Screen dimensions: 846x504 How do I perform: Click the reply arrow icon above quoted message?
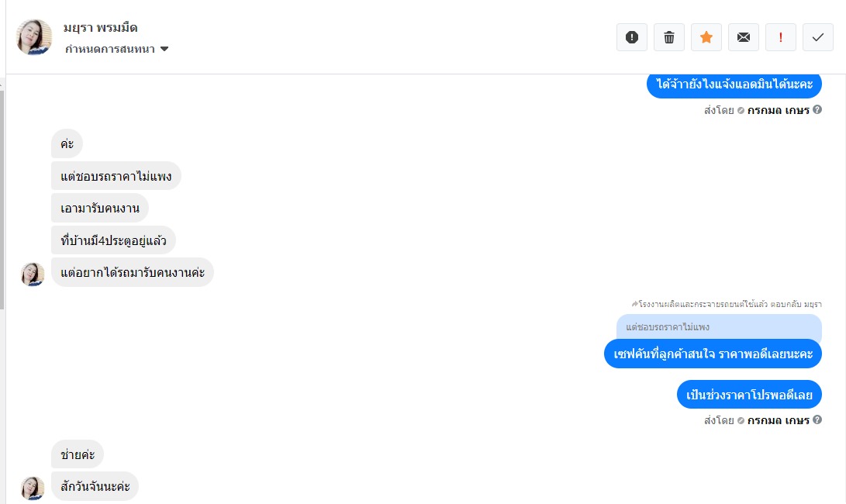[634, 305]
